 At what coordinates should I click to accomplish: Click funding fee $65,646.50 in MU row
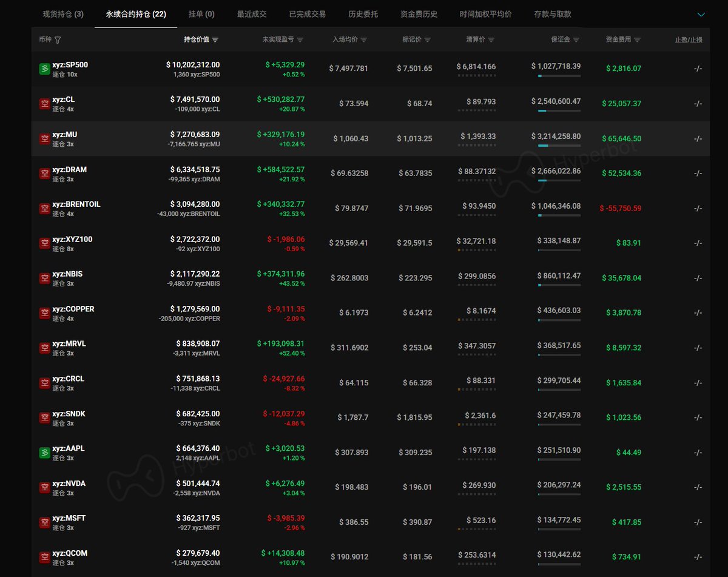622,138
